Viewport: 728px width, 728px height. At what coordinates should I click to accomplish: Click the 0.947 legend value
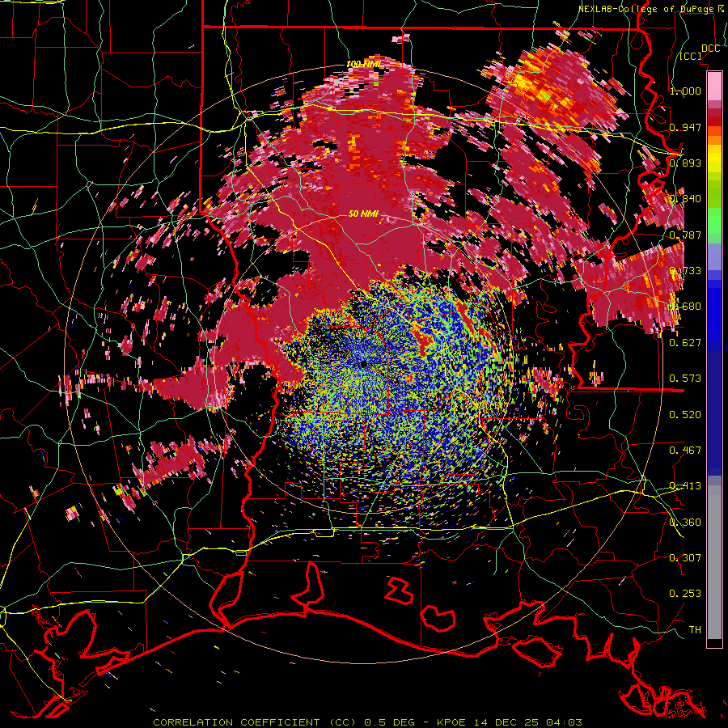685,127
